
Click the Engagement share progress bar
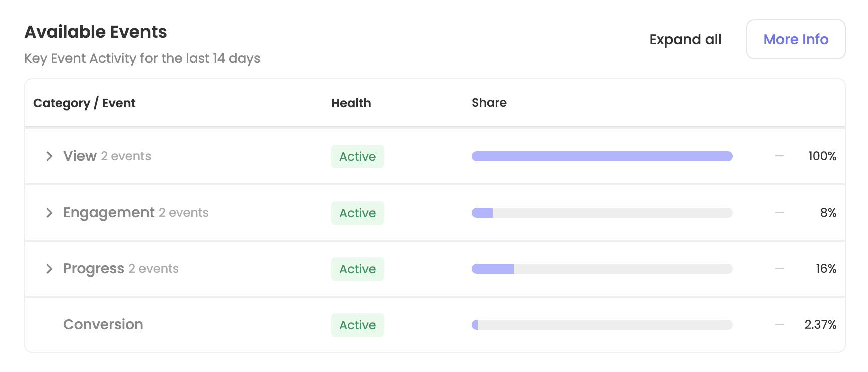[x=602, y=213]
